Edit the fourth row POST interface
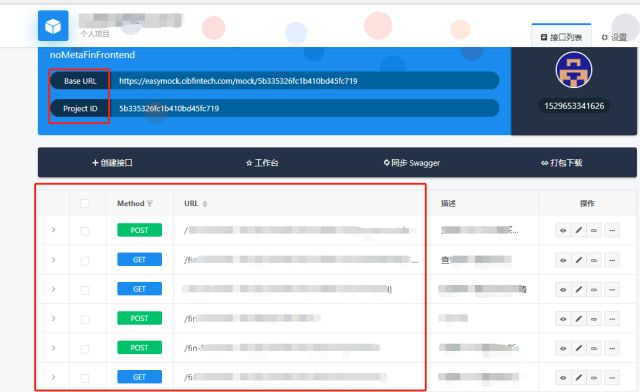The width and height of the screenshot is (640, 392). pos(578,319)
